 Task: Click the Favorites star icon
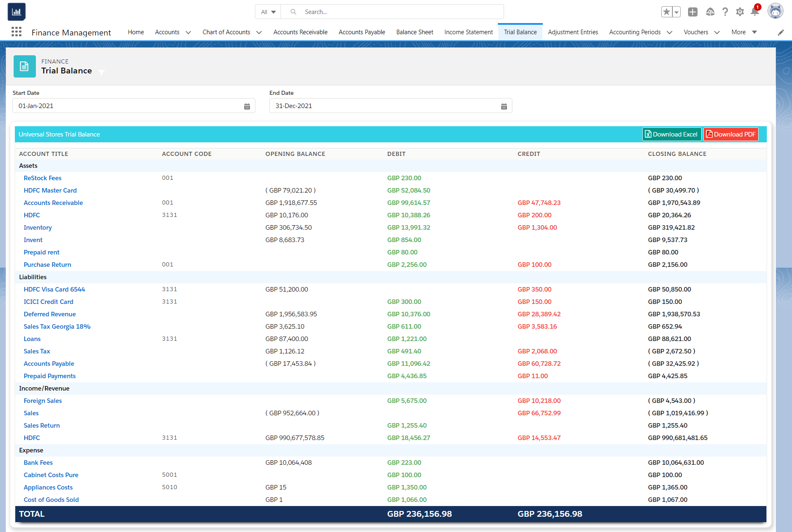coord(666,12)
